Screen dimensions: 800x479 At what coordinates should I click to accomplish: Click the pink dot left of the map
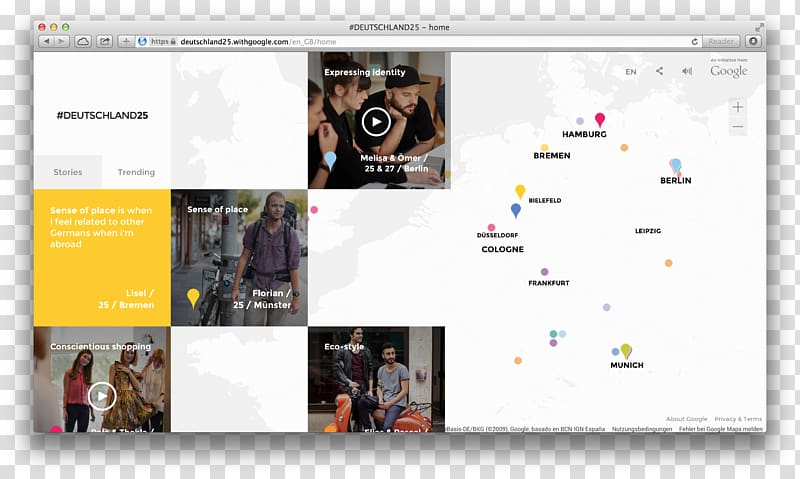click(x=314, y=210)
